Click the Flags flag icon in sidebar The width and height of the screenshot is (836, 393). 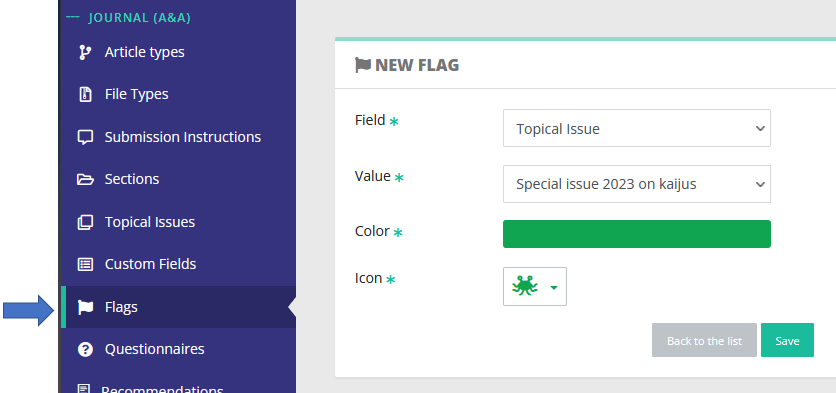coord(85,307)
